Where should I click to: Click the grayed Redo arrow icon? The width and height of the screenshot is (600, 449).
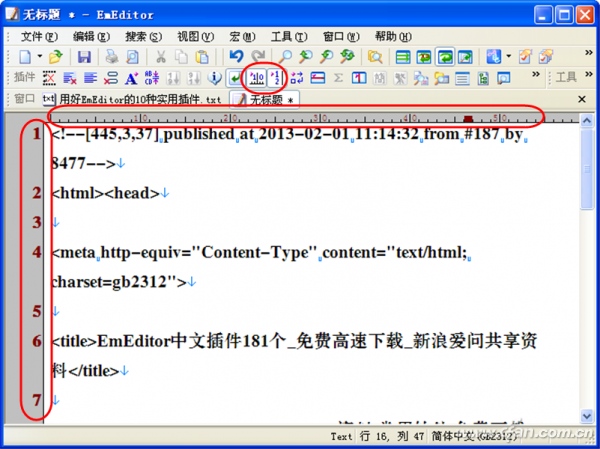(x=258, y=57)
